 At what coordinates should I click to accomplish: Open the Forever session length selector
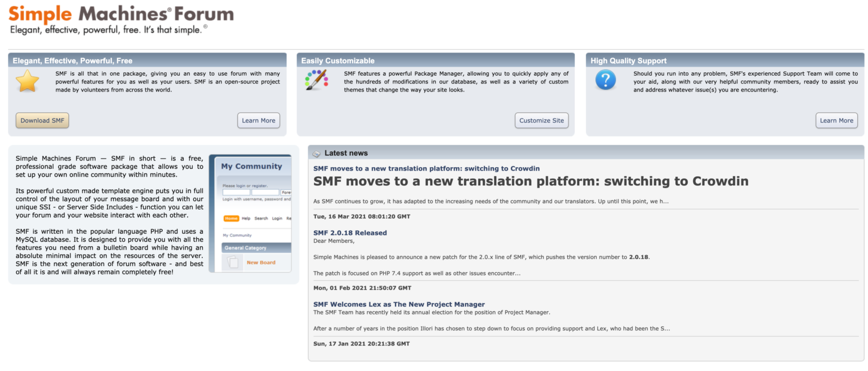click(287, 193)
